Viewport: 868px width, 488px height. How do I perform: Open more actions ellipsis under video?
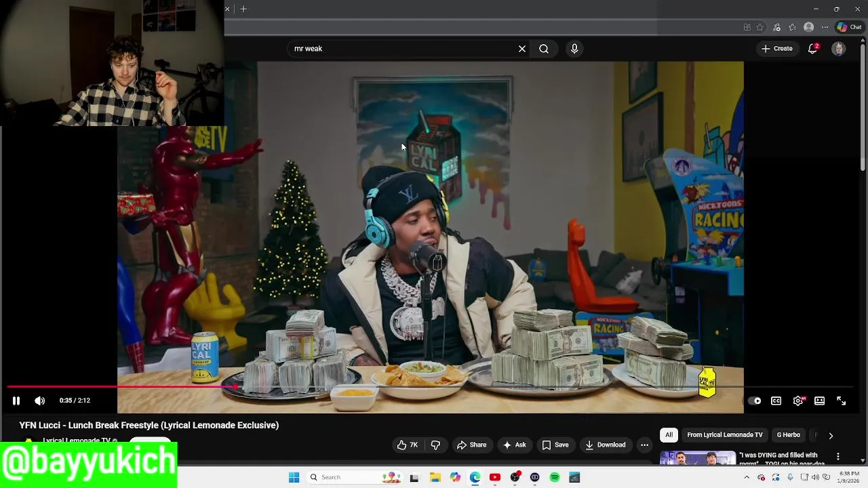pos(644,445)
